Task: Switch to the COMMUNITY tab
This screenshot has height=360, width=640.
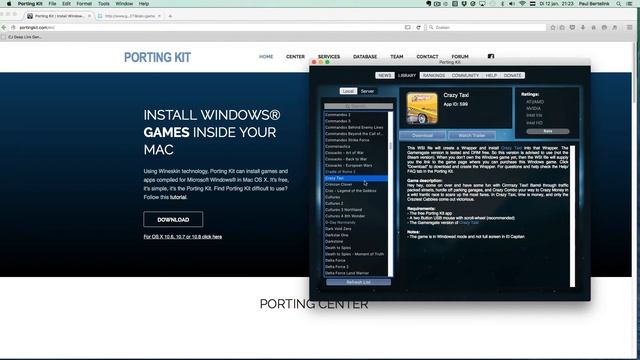Action: click(465, 76)
